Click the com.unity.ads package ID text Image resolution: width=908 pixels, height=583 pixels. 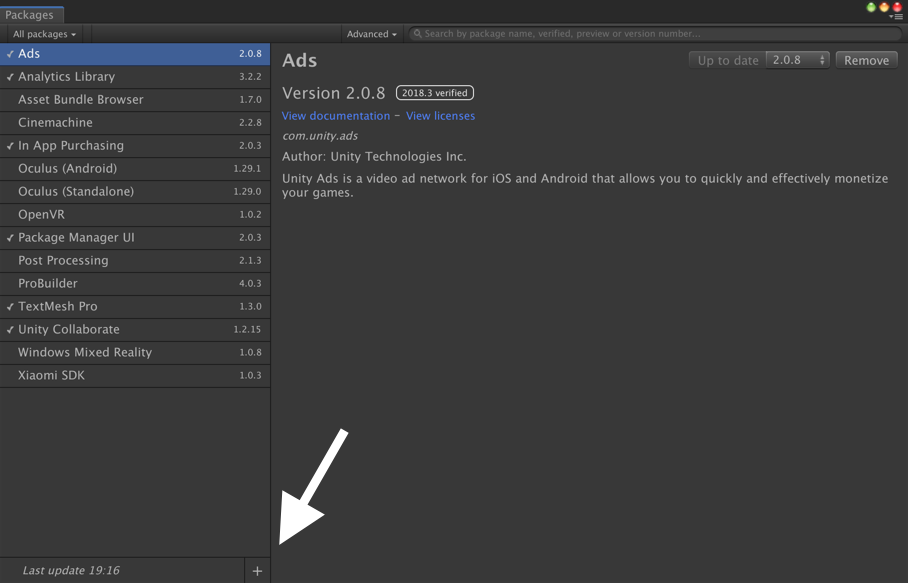(320, 136)
